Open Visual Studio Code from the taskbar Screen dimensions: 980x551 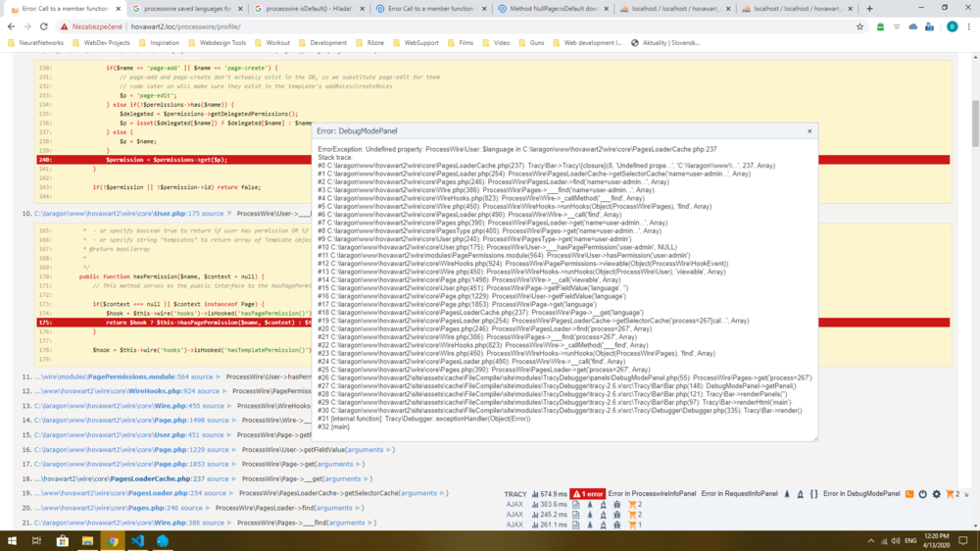click(x=137, y=541)
